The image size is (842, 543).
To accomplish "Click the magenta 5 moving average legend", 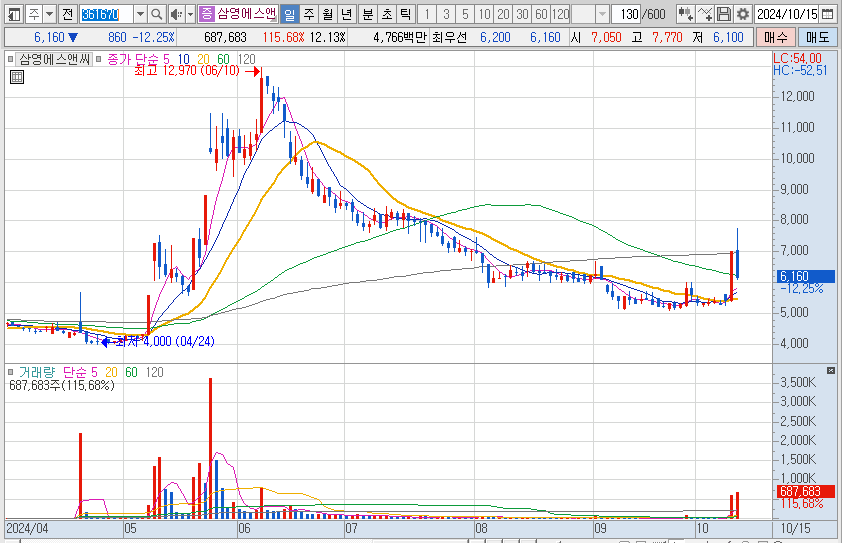I will [166, 59].
